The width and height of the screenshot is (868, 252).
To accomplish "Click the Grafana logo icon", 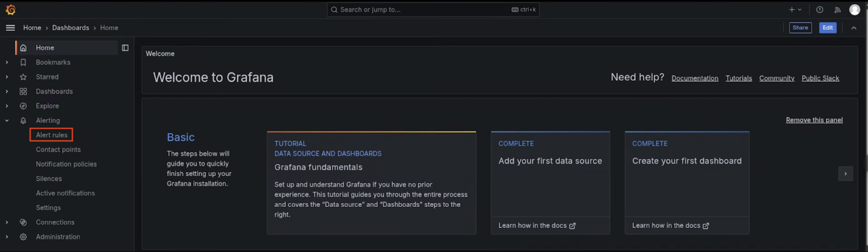I will click(11, 10).
